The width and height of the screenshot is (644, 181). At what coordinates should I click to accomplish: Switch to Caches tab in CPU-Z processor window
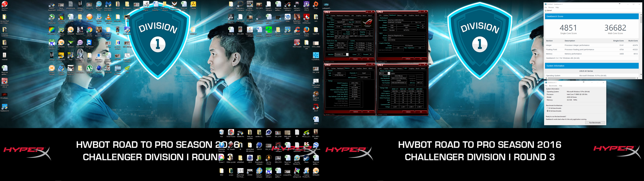coord(333,15)
